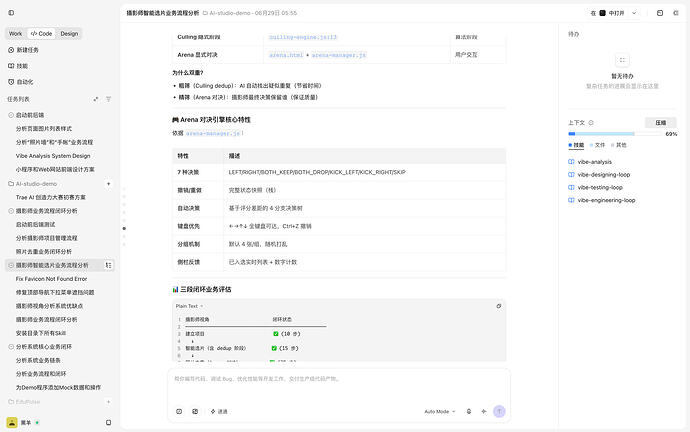Collapse the selected 摄影师智能选片业务流程分析 task
Image resolution: width=690 pixels, height=432 pixels.
point(11,265)
